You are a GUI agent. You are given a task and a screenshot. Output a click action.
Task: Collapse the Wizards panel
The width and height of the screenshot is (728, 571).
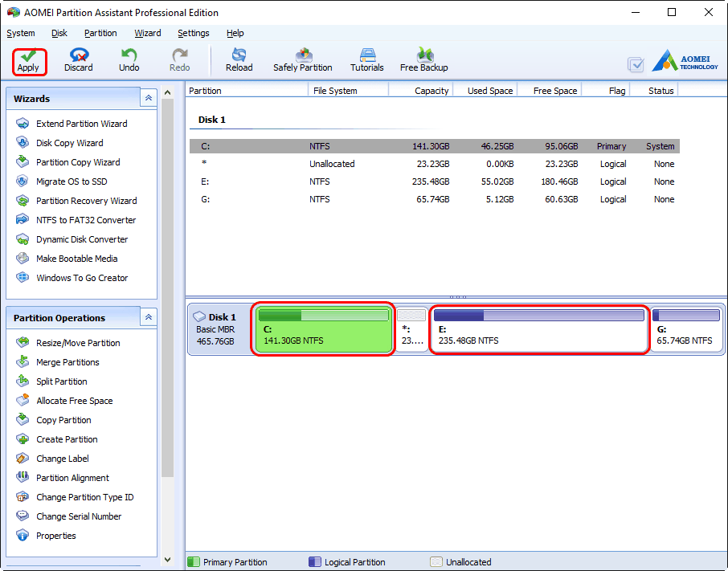coord(149,98)
